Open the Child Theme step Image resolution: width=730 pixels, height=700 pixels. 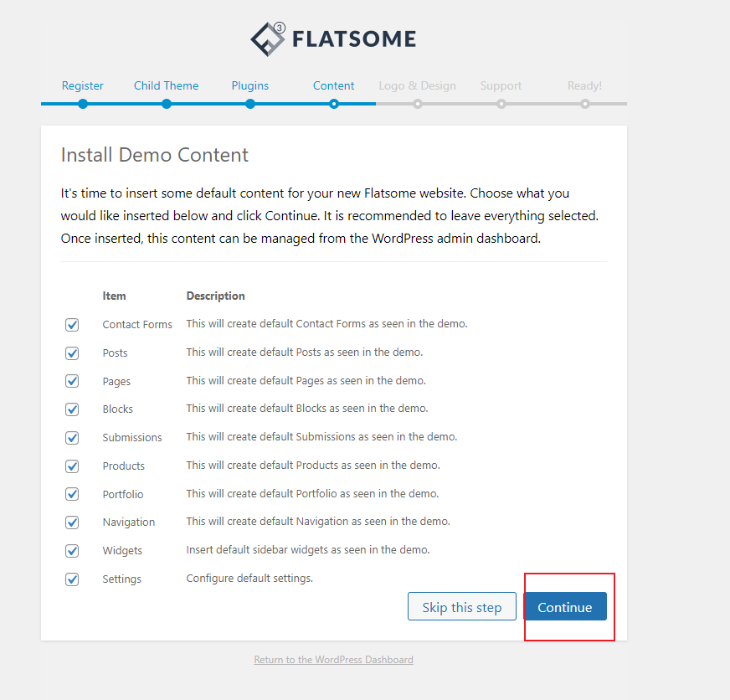(167, 85)
